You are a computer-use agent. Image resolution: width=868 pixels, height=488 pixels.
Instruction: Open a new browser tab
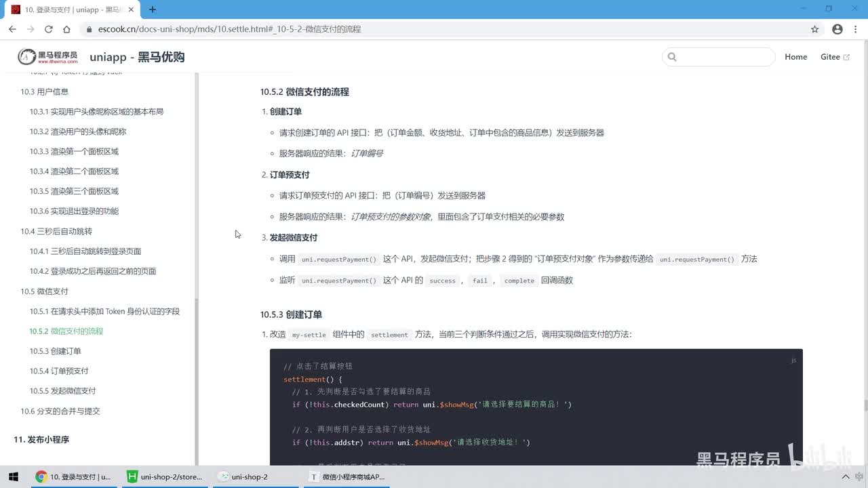tap(153, 9)
